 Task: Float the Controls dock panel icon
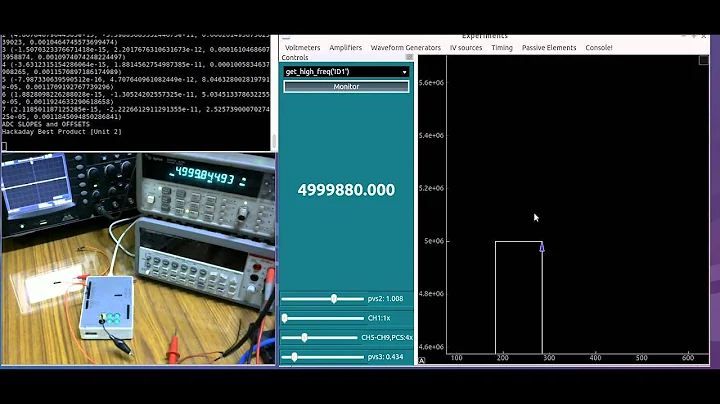(x=409, y=57)
